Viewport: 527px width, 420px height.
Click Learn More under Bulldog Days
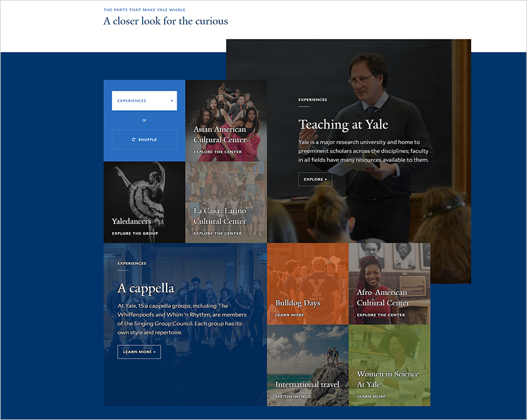point(289,315)
